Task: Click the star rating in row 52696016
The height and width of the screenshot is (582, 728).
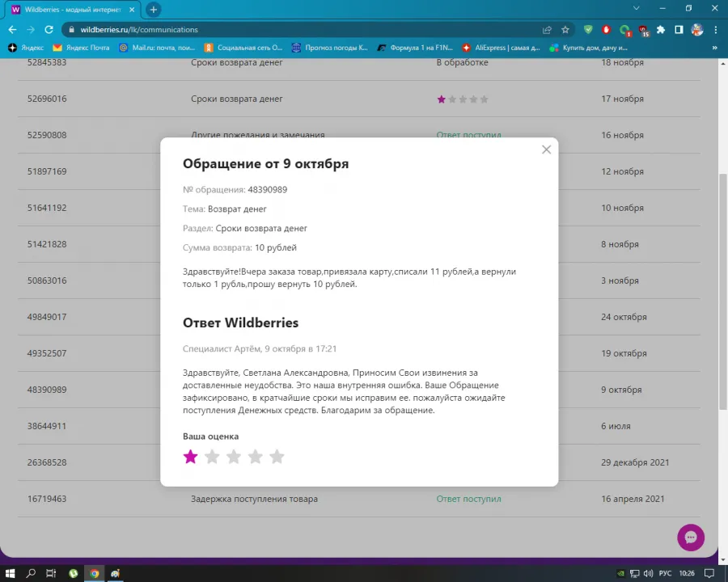Action: pos(463,99)
